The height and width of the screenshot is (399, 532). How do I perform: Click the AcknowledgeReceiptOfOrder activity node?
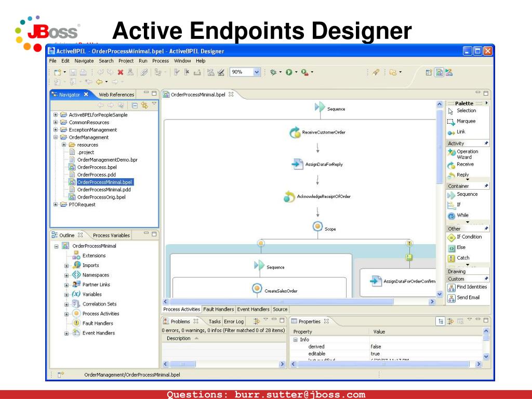[317, 196]
